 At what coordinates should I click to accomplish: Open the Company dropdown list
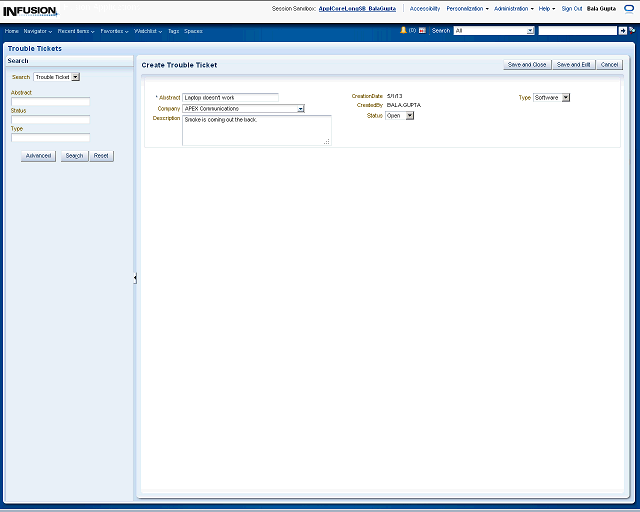coord(301,108)
